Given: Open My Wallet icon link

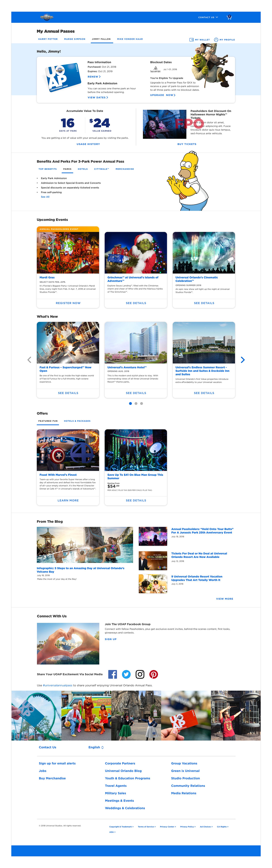Looking at the screenshot, I should tap(200, 40).
